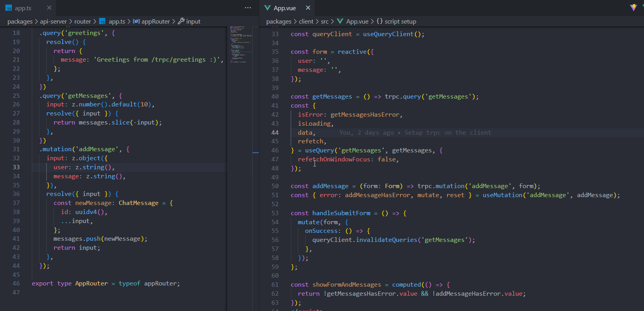Click the packages breadcrumb in right editor
This screenshot has height=311, width=644.
[278, 22]
